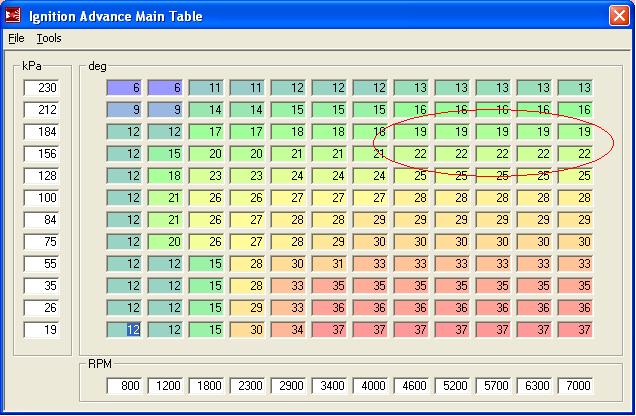The width and height of the screenshot is (636, 416).
Task: Select the 30 cell at 55 kPa, 2900 RPM
Action: click(x=288, y=264)
